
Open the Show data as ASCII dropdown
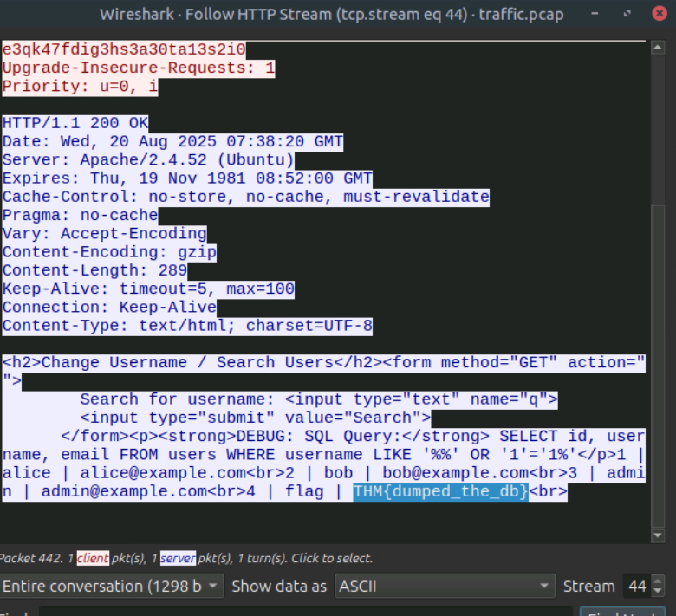click(444, 587)
